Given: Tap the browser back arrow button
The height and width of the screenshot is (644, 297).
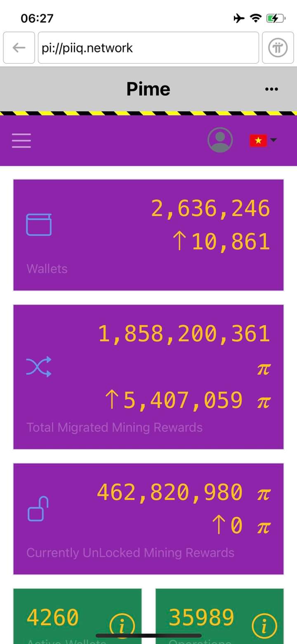Looking at the screenshot, I should click(19, 48).
